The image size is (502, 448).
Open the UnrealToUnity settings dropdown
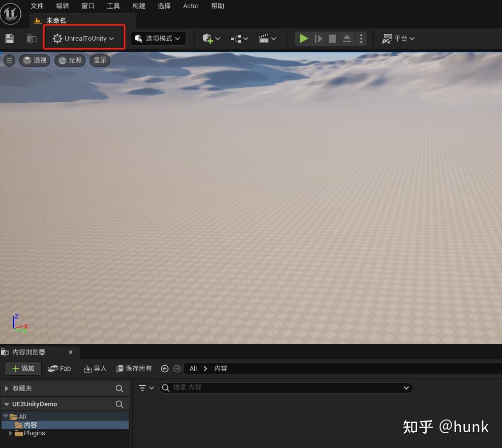(x=83, y=38)
